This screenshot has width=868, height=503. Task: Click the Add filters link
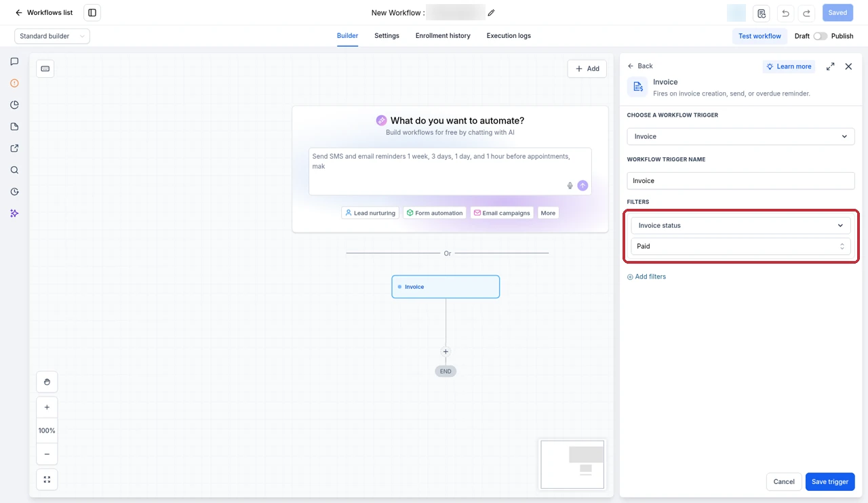646,277
